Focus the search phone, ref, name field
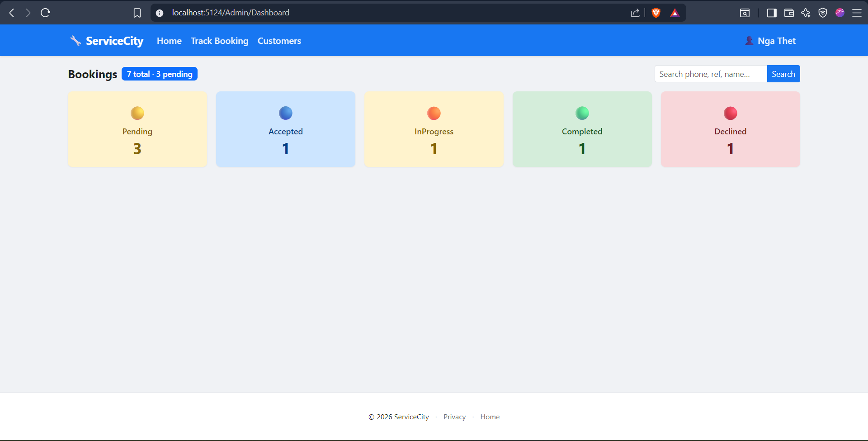 pyautogui.click(x=711, y=74)
